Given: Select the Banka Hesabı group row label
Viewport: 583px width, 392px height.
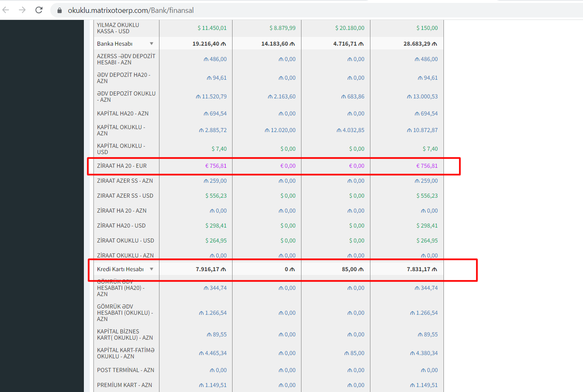Looking at the screenshot, I should [x=115, y=44].
